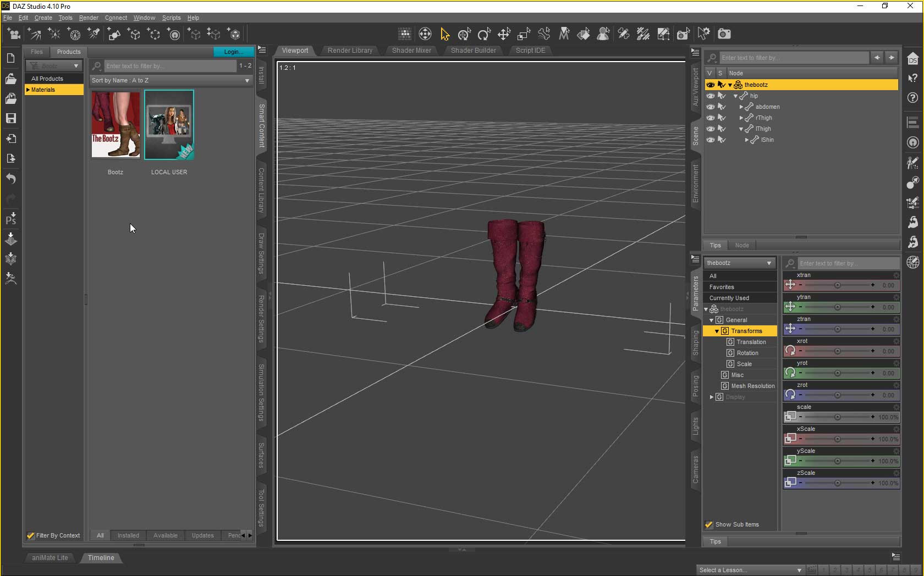Click the Render camera icon
The height and width of the screenshot is (576, 924).
724,34
